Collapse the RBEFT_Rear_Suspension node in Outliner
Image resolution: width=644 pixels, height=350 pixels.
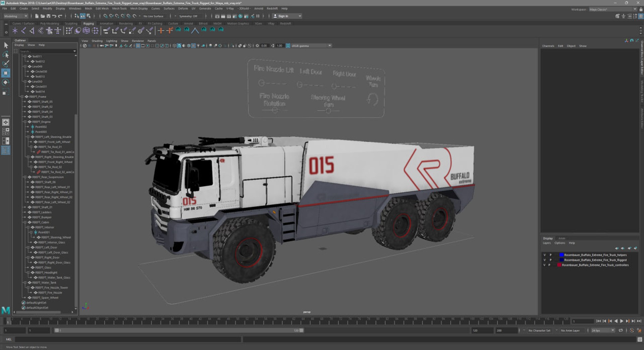(x=25, y=177)
